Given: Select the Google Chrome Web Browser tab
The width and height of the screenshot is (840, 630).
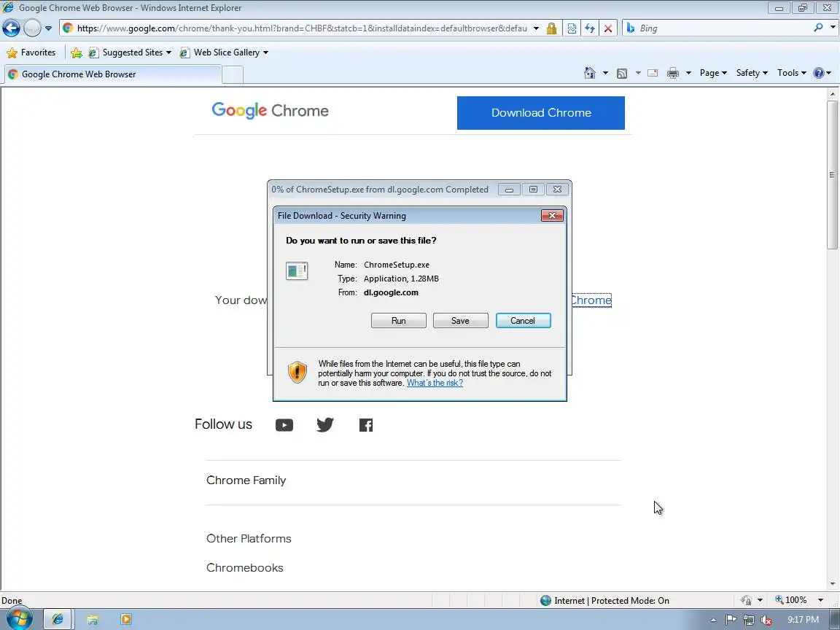Looking at the screenshot, I should (112, 74).
